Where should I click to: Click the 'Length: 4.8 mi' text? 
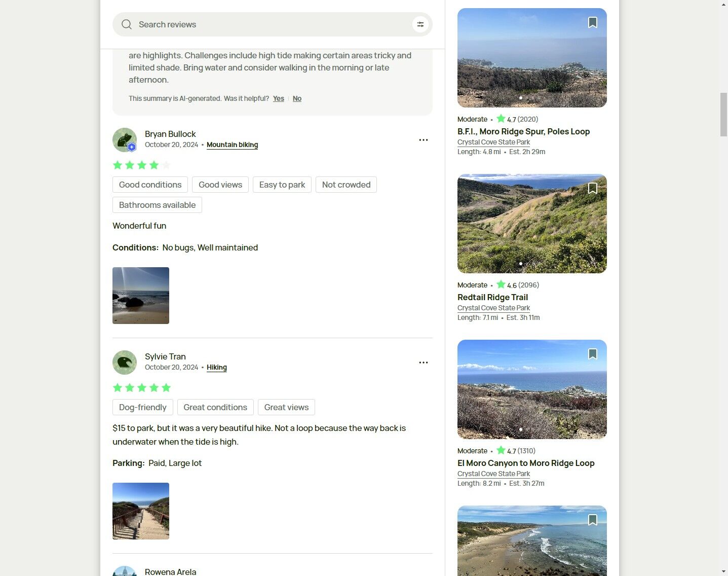pos(479,152)
